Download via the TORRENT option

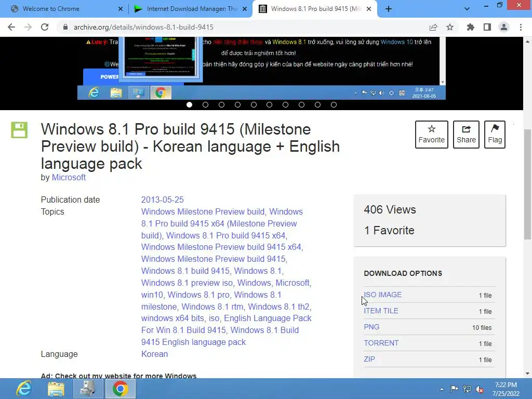(x=381, y=343)
